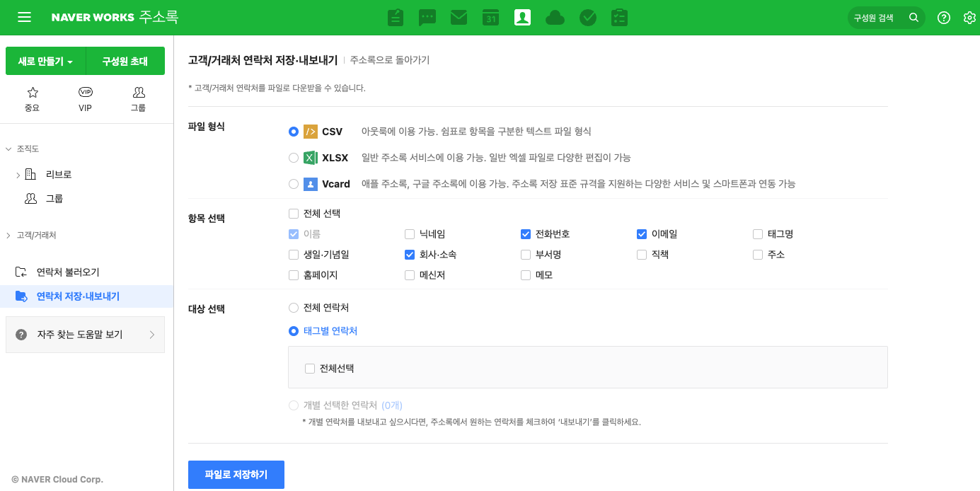Screen dimensions: 980x491
Task: Open the Drive cloud icon
Action: [555, 18]
